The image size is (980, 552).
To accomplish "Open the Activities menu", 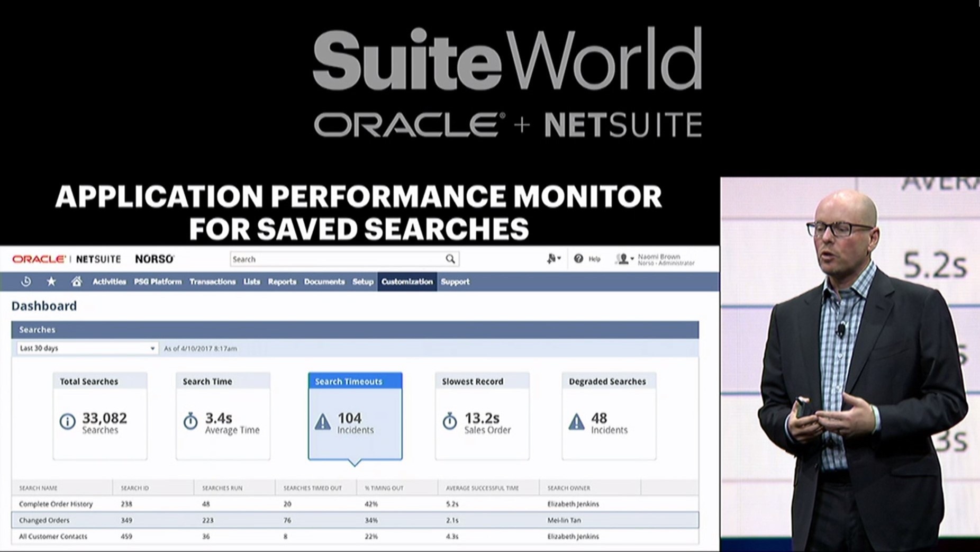I will 109,282.
